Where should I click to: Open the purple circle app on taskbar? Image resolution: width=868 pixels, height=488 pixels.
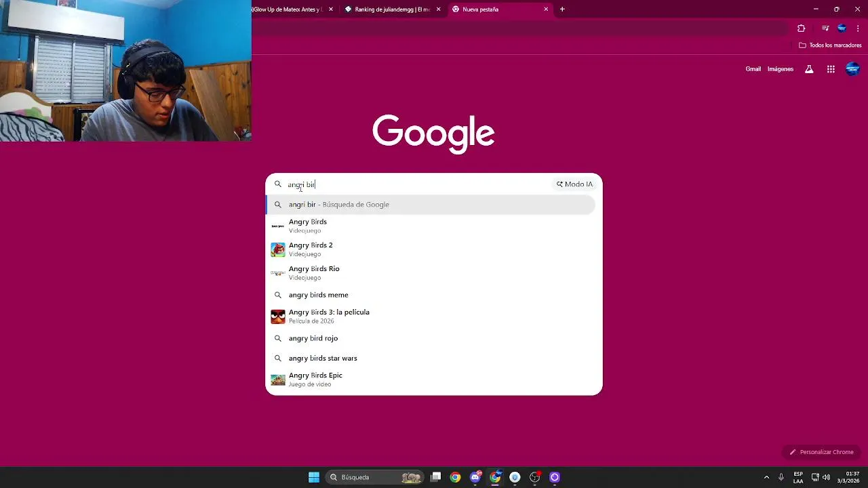pos(555,477)
